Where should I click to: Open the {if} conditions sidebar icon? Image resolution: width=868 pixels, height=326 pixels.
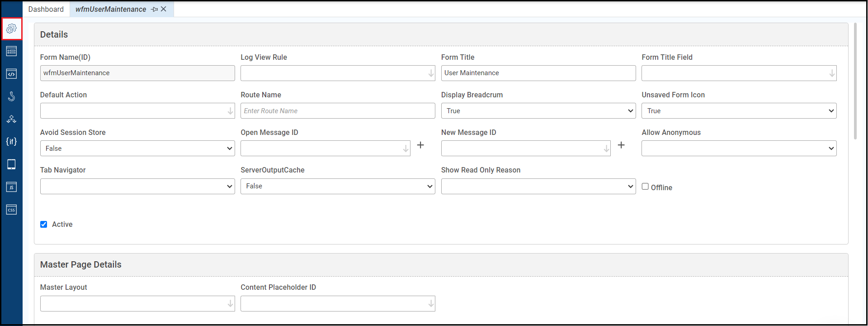pos(12,142)
